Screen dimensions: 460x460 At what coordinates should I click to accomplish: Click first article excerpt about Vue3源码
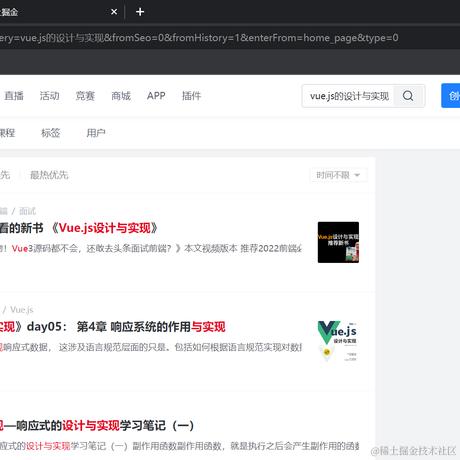tap(151, 248)
